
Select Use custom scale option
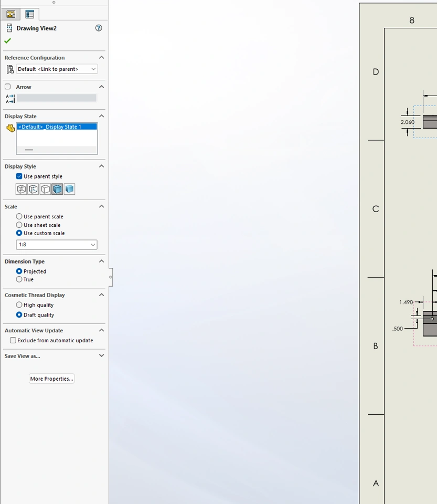click(x=19, y=233)
